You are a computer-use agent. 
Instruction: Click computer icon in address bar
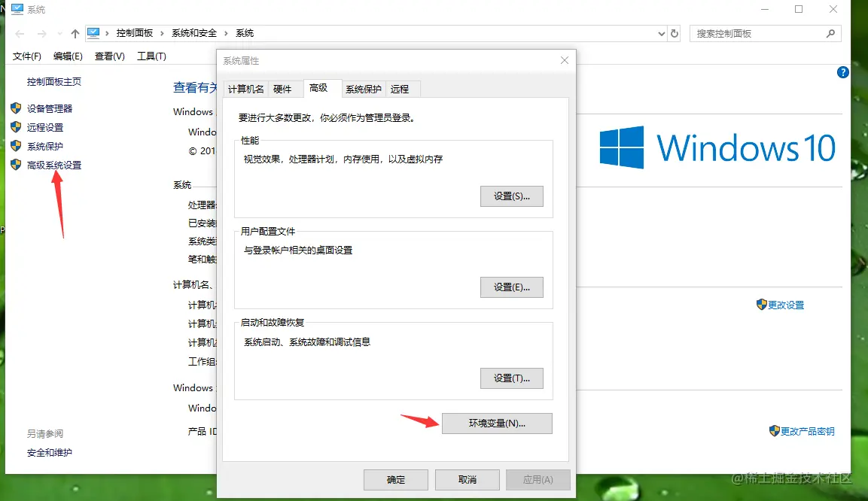(x=93, y=33)
